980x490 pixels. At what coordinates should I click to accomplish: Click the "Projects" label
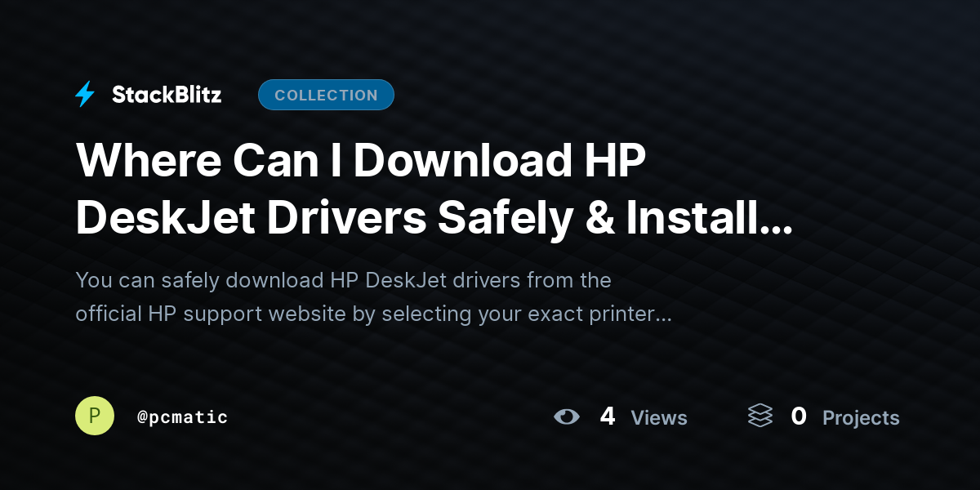[x=861, y=418]
